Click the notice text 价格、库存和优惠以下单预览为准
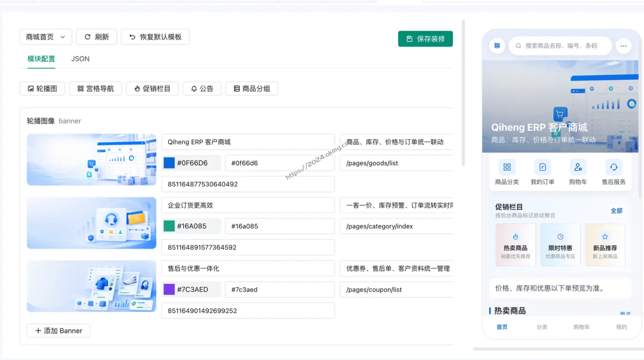The width and height of the screenshot is (644, 360). pos(550,288)
